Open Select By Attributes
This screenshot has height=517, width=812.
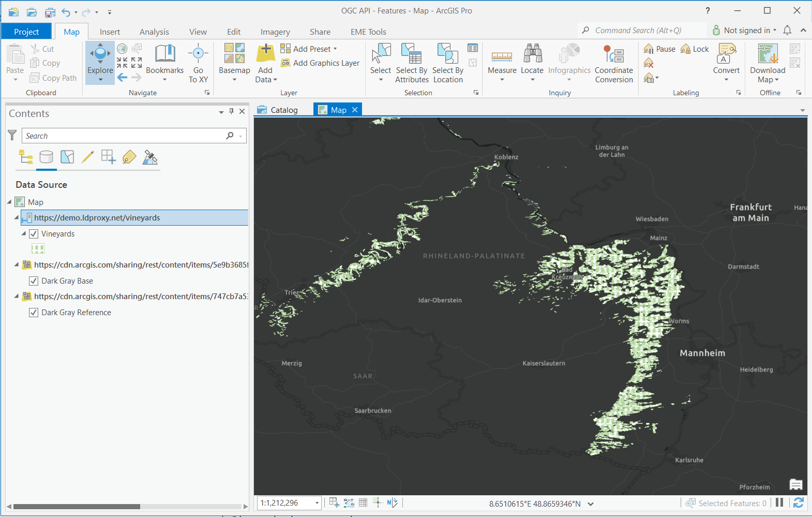coord(412,63)
